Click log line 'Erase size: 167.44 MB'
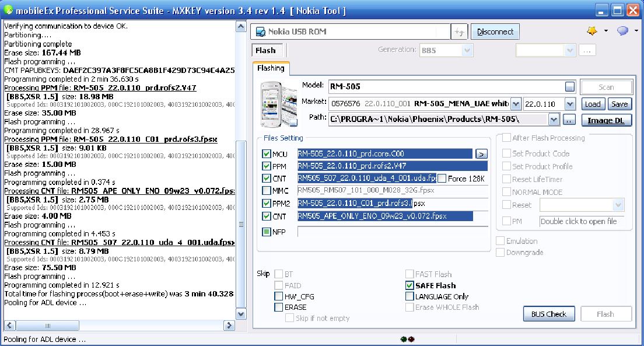The height and width of the screenshot is (346, 644). point(43,53)
